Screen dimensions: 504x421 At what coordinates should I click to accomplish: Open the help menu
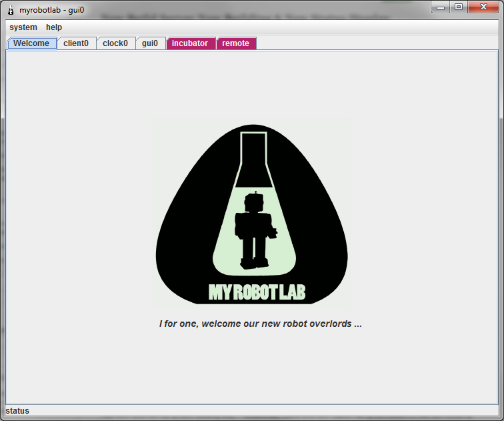pos(54,27)
